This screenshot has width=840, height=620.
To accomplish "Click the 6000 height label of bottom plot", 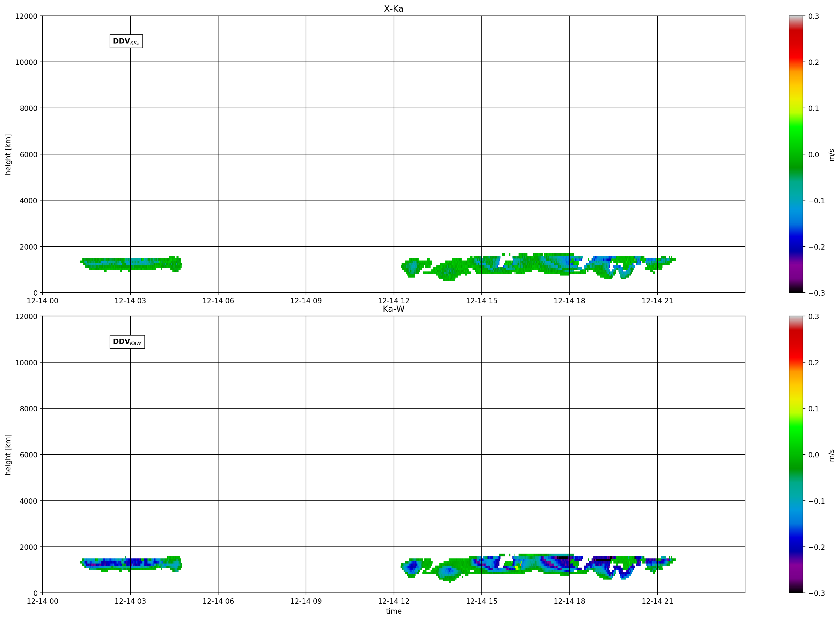I will [28, 455].
